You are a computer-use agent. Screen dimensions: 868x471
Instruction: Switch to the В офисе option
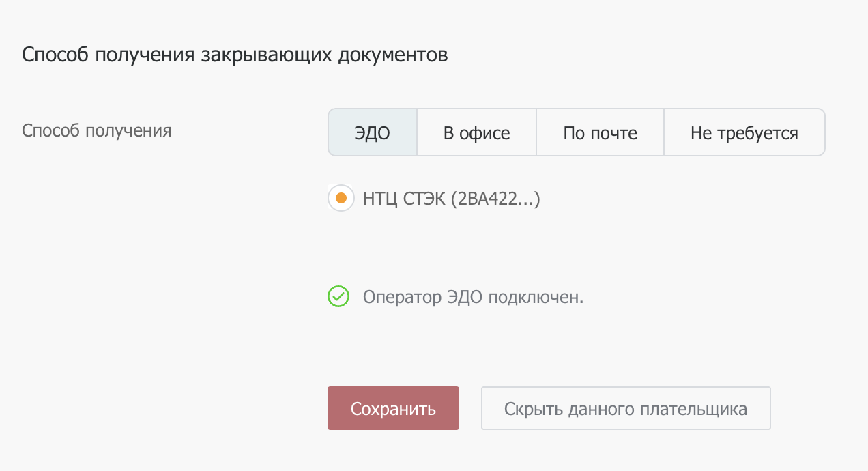[477, 132]
